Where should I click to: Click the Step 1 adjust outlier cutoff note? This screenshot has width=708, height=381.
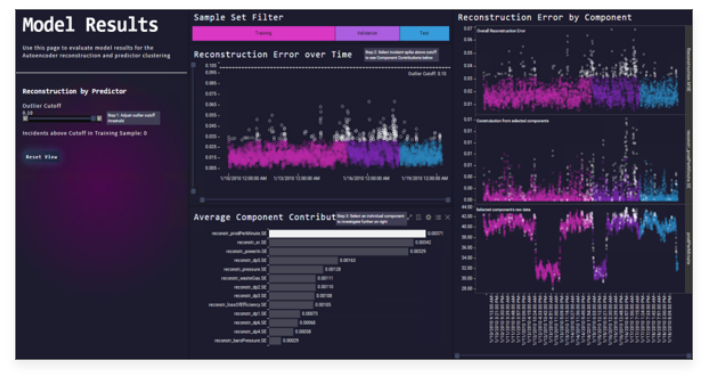tap(133, 118)
